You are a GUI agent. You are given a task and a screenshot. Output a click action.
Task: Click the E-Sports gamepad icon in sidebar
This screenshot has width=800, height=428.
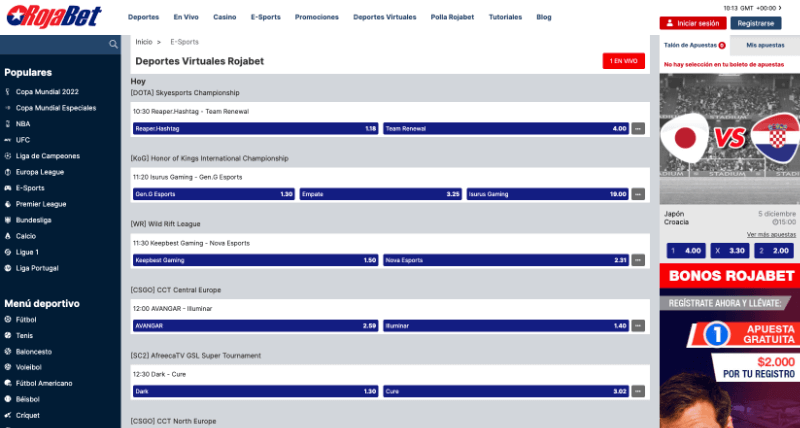[x=7, y=188]
